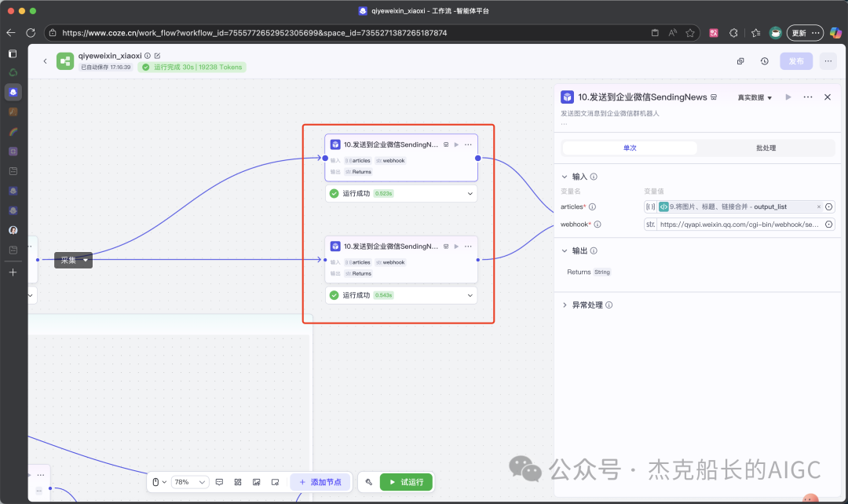The image size is (848, 504).
Task: Select the 单次 single-run tab
Action: [x=630, y=148]
